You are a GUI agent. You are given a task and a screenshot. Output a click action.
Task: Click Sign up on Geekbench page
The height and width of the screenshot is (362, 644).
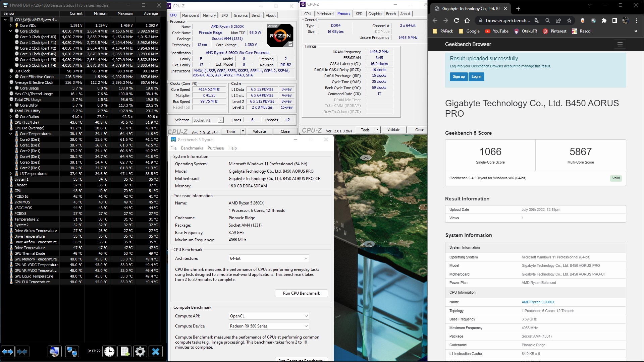coord(459,77)
